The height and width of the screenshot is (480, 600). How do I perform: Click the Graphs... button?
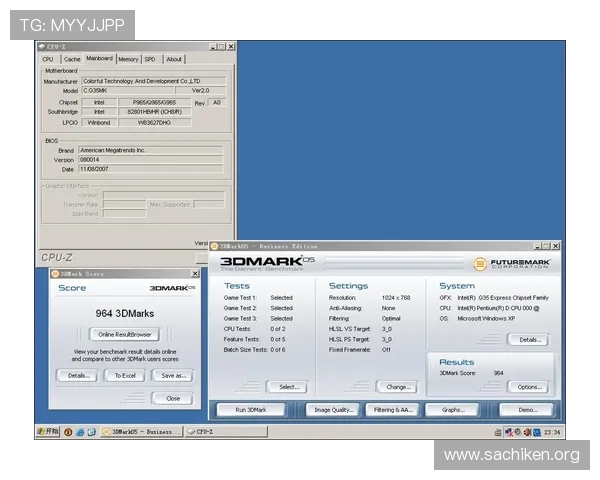(x=452, y=410)
